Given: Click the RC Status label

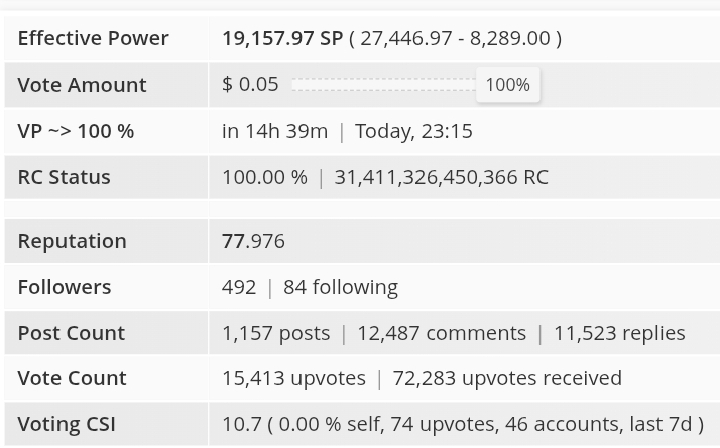Looking at the screenshot, I should click(64, 177).
